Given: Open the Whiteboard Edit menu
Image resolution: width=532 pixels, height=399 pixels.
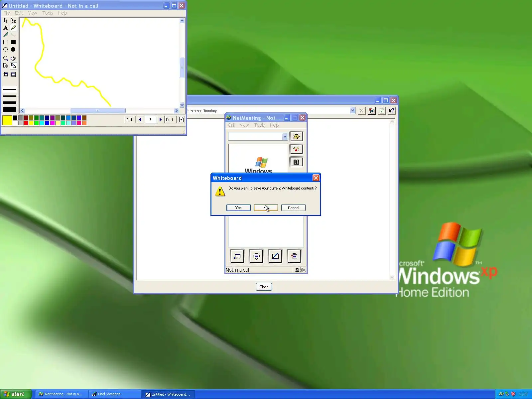Looking at the screenshot, I should [19, 13].
